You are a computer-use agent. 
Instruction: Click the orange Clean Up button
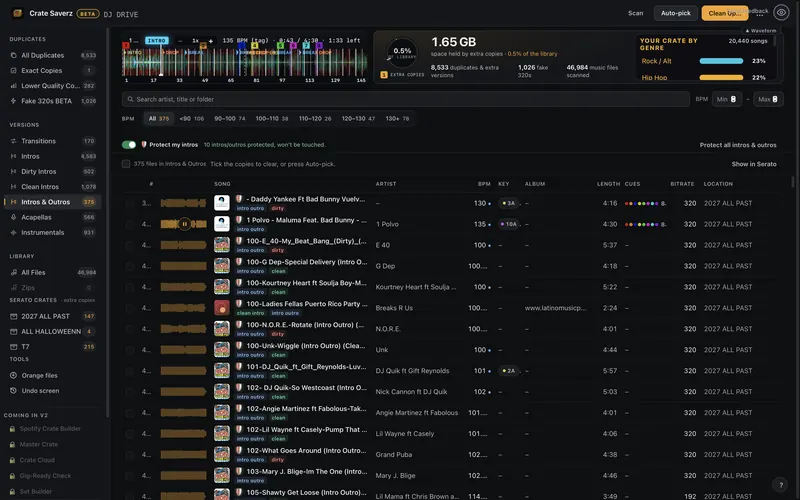coord(724,13)
